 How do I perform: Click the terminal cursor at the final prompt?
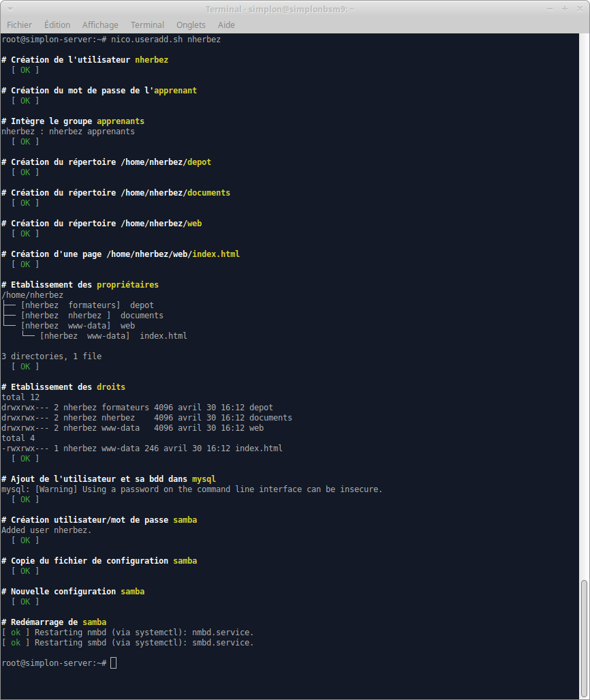coord(113,663)
